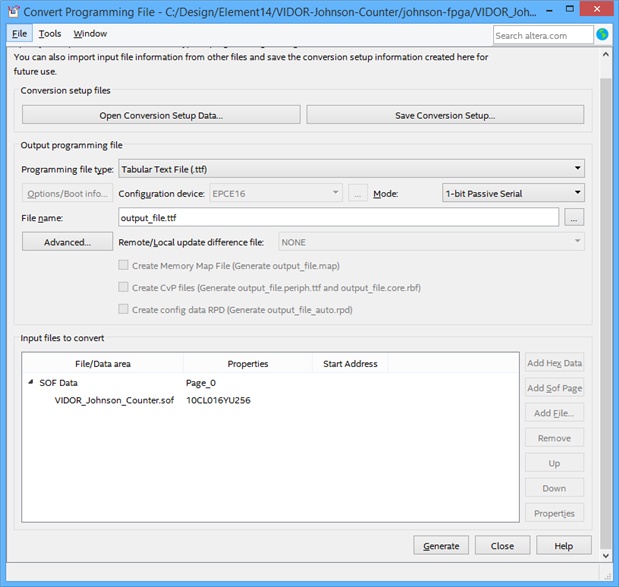Viewport: 619px width, 587px height.
Task: Click the File/Data area column header
Action: click(103, 364)
